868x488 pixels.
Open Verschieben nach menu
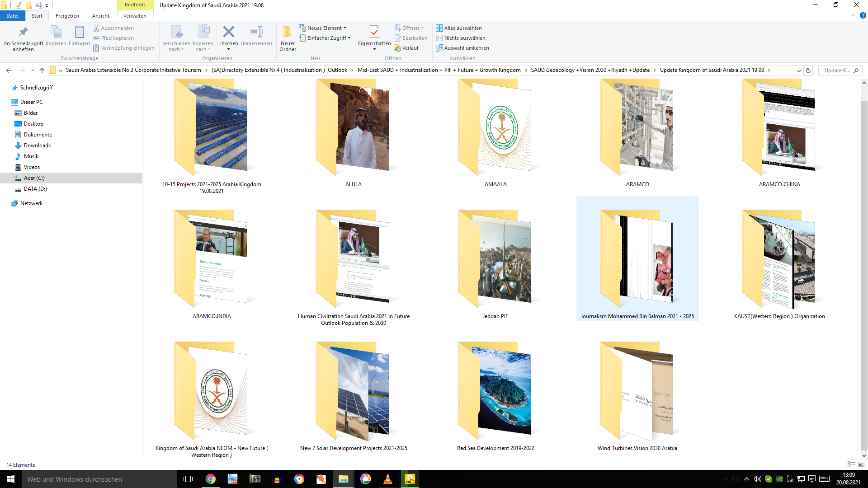tap(176, 38)
